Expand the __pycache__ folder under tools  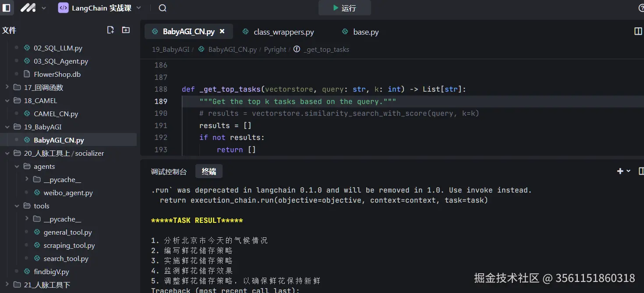27,218
